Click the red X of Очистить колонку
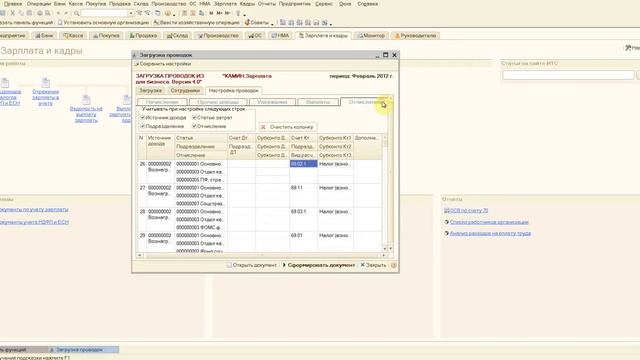Viewport: 640px width, 360px height. pos(263,127)
